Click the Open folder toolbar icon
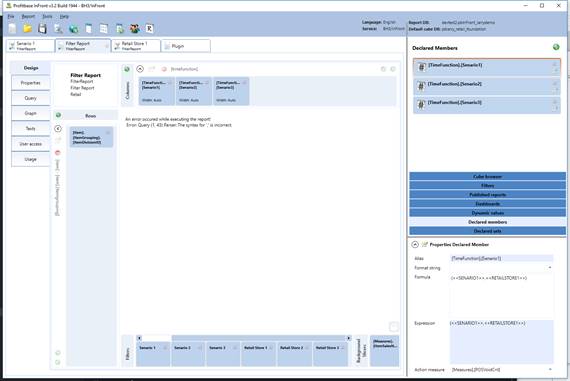The image size is (570, 381). [28, 28]
